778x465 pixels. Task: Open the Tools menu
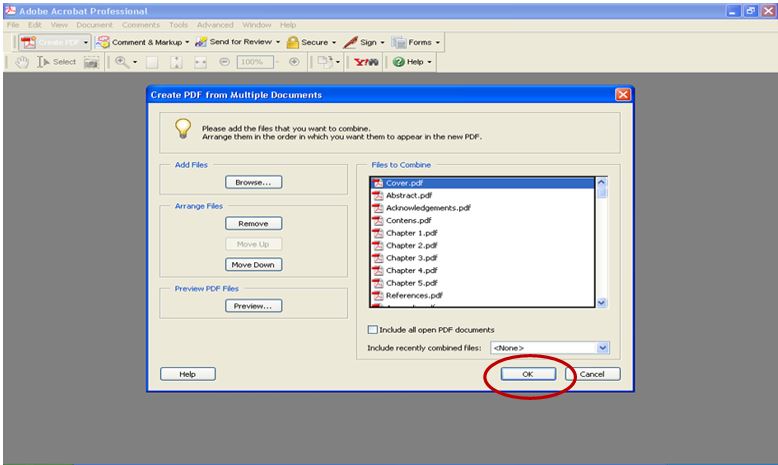coord(178,25)
